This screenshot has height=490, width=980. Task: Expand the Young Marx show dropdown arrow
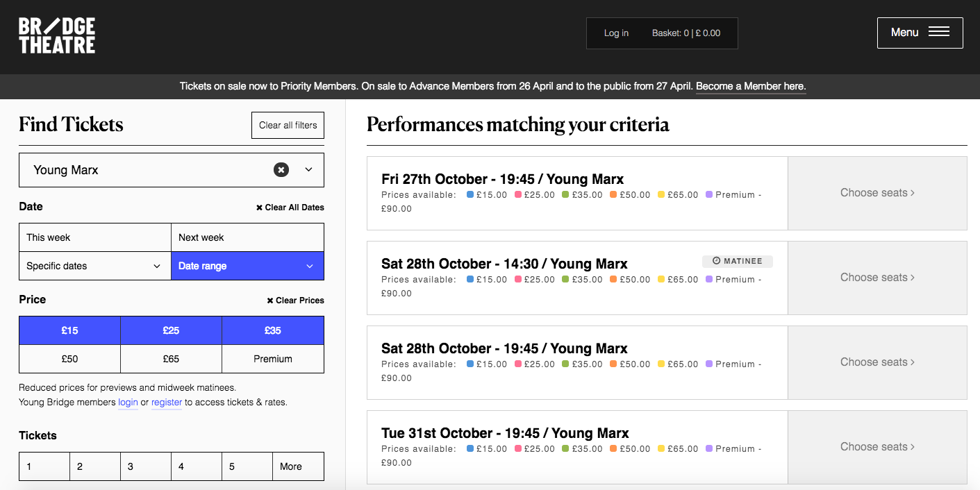[309, 170]
